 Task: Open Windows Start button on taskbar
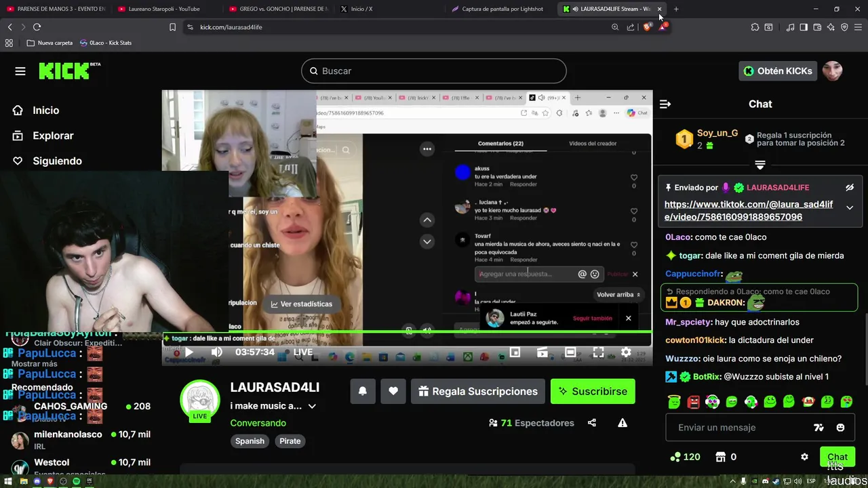tap(9, 481)
